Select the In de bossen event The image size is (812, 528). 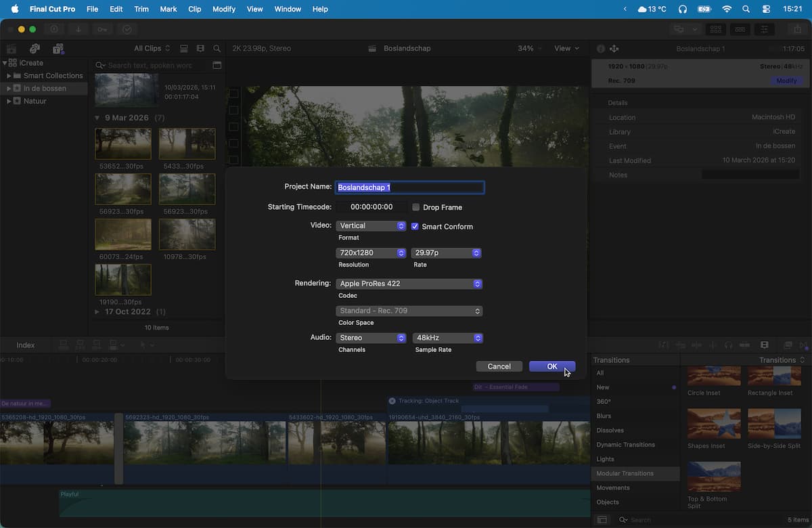[45, 89]
